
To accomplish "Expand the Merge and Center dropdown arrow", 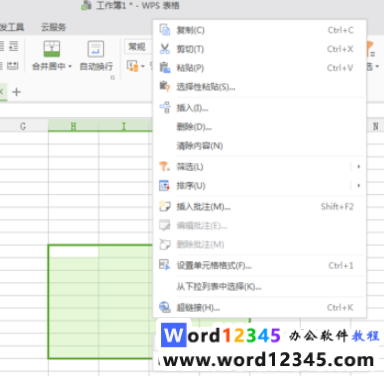I will [70, 67].
